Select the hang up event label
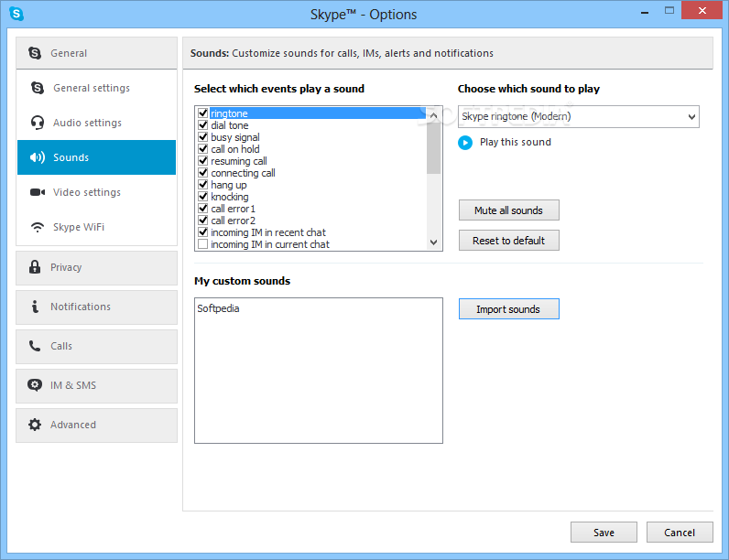This screenshot has width=729, height=560. (229, 185)
